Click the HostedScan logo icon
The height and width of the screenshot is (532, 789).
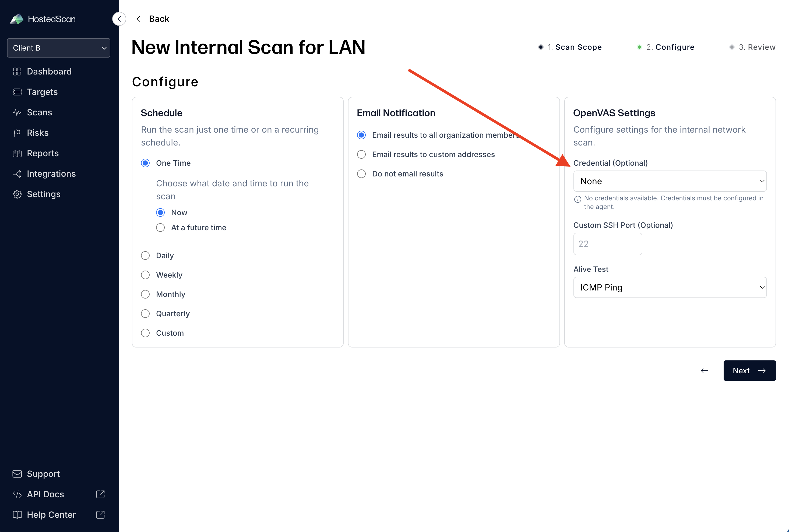click(x=17, y=19)
